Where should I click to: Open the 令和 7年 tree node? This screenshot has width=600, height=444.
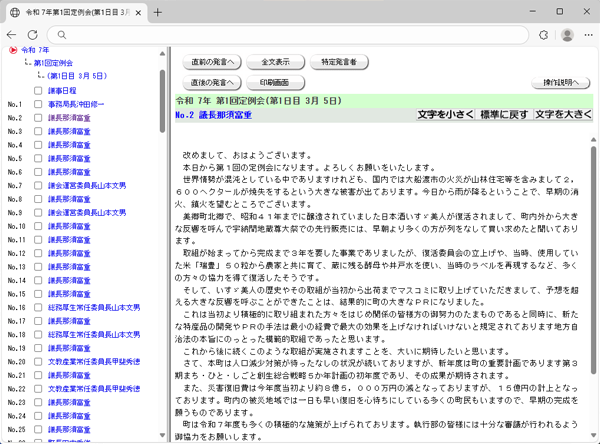click(x=35, y=50)
